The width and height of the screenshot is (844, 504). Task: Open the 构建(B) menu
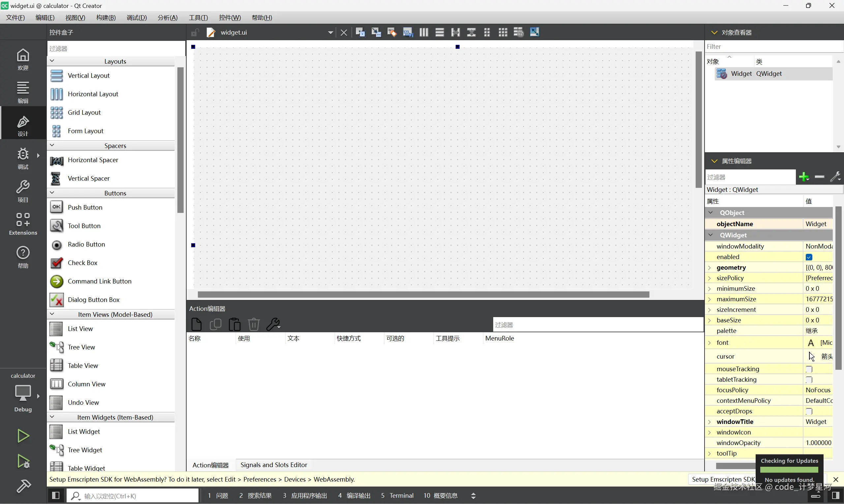pyautogui.click(x=105, y=18)
